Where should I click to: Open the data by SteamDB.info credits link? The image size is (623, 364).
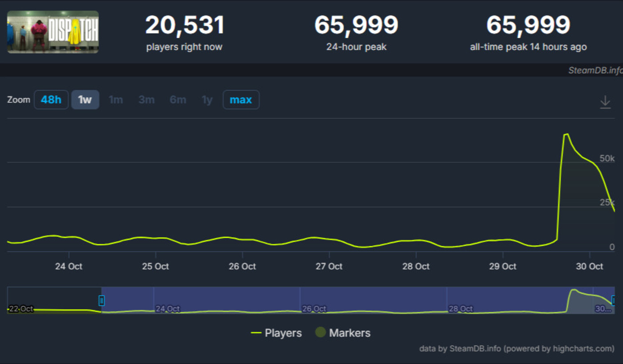517,348
